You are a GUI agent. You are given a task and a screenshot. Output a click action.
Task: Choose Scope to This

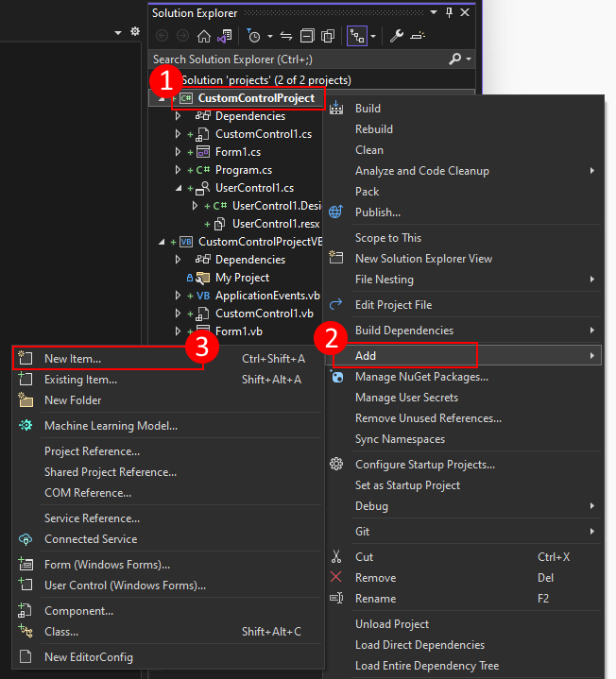click(388, 238)
